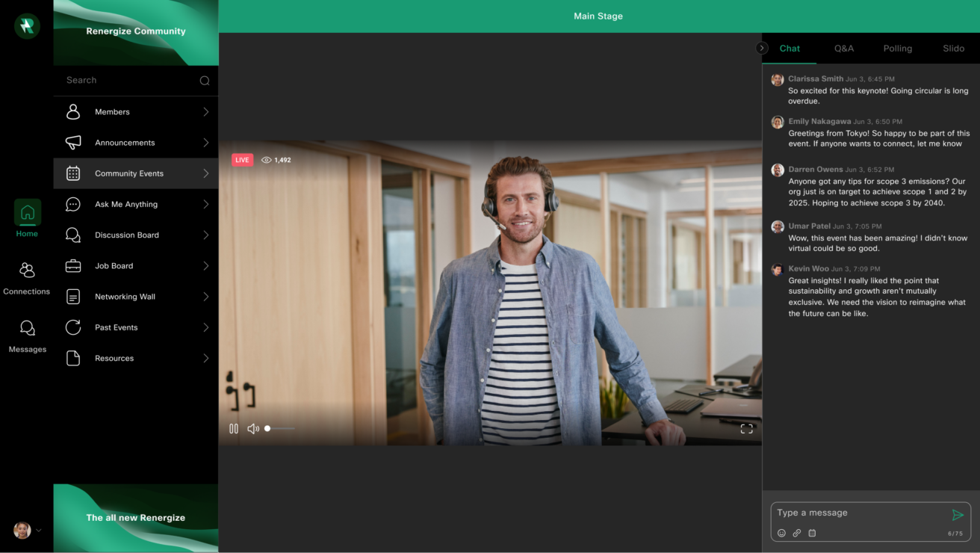This screenshot has width=980, height=553.
Task: Click The all new Renergize banner
Action: coord(136,518)
